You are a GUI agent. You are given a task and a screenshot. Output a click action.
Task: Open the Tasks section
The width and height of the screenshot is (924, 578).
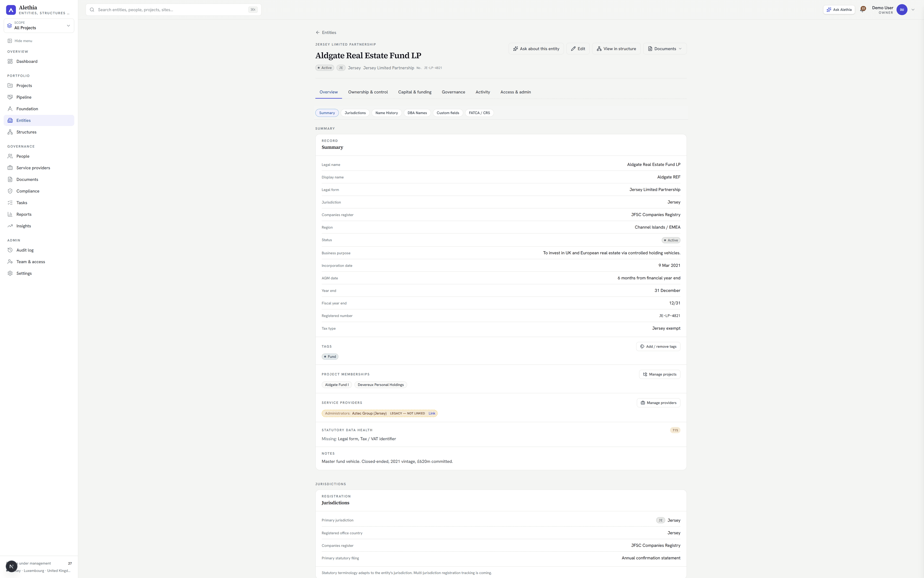pos(38,203)
